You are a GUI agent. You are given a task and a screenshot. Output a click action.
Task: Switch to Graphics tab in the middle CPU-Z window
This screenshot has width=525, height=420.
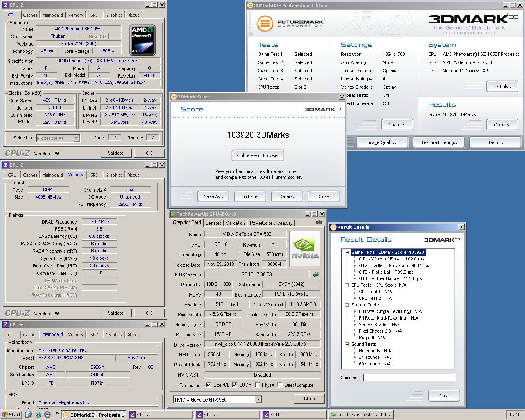(x=114, y=175)
